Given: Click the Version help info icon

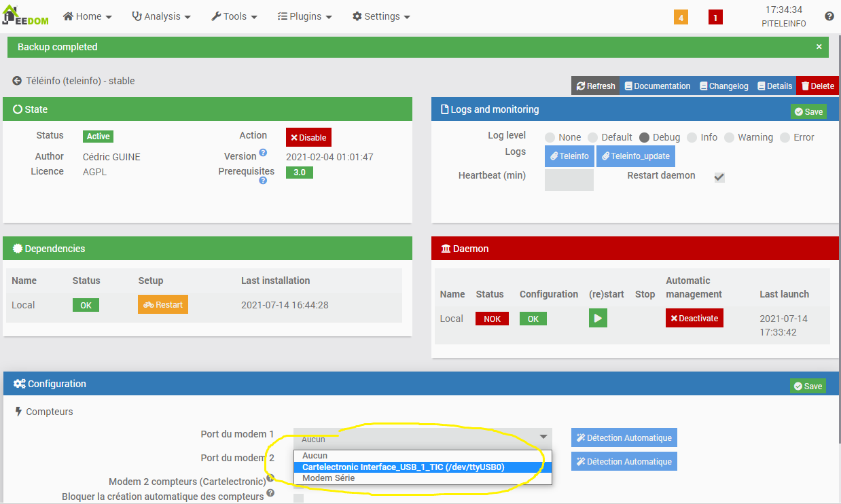Looking at the screenshot, I should tap(263, 153).
